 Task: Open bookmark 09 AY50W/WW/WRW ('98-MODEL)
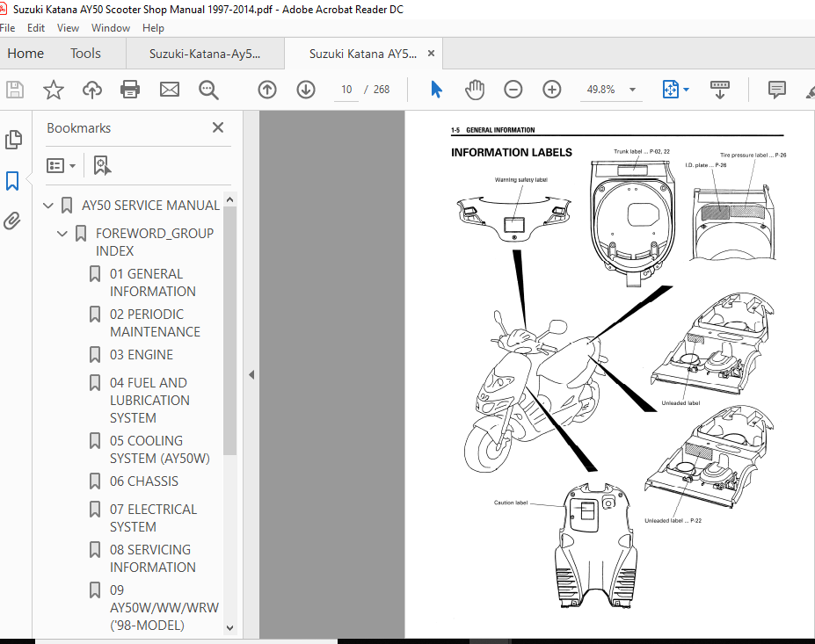coord(164,608)
